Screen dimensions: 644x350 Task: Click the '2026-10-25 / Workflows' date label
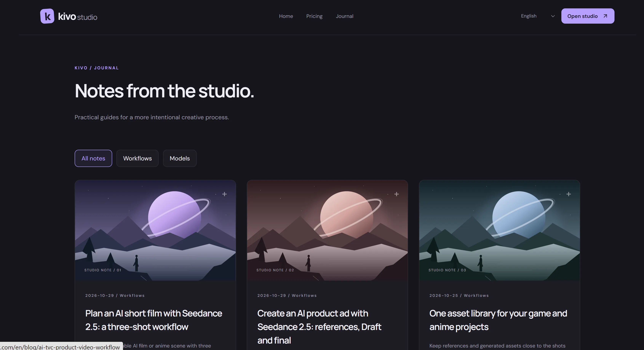click(x=459, y=296)
